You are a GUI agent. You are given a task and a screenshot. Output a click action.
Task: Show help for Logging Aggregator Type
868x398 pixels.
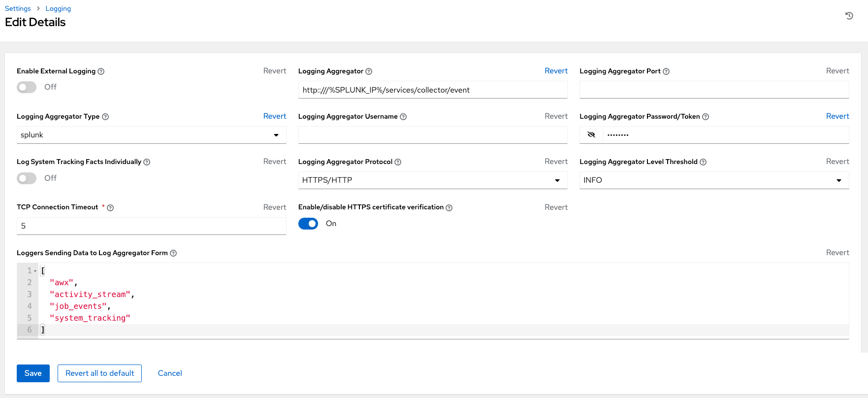point(105,117)
